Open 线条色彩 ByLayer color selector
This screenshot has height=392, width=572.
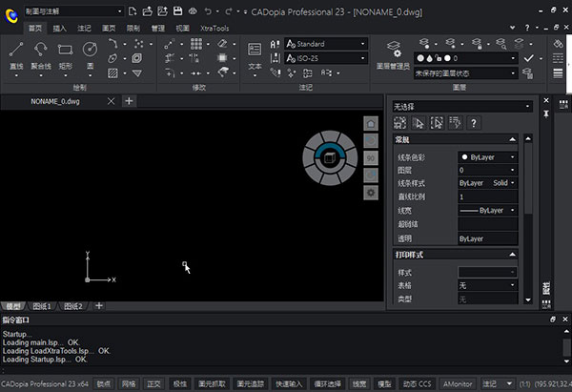tap(487, 156)
